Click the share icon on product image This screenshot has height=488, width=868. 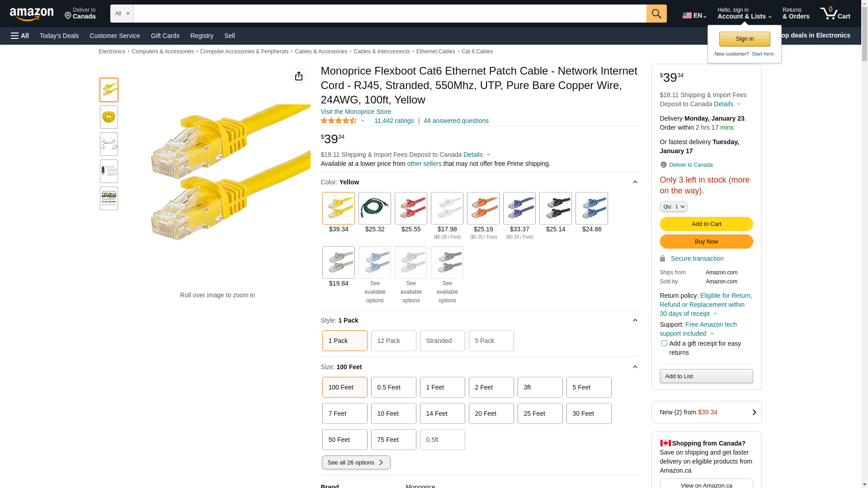click(298, 76)
